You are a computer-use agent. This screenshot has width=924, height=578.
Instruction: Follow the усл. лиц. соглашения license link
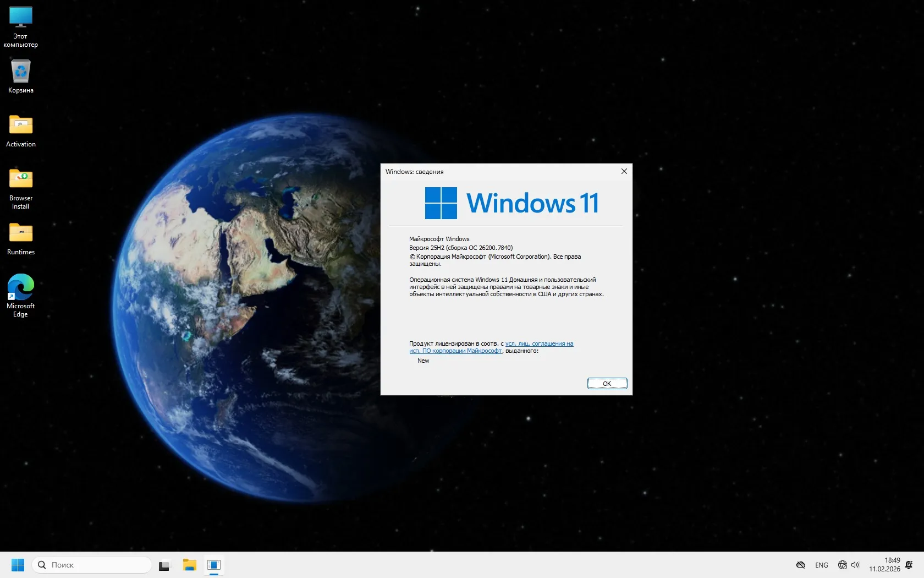tap(539, 343)
